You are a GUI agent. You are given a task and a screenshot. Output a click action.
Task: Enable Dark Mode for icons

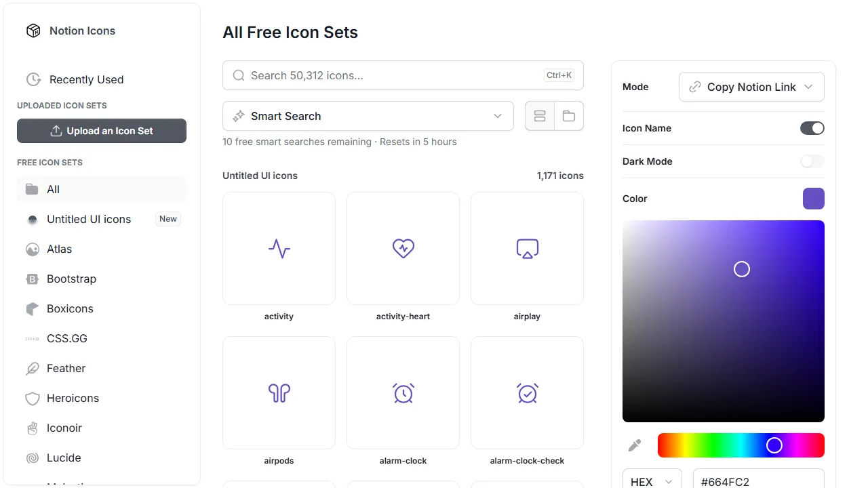[x=812, y=161]
